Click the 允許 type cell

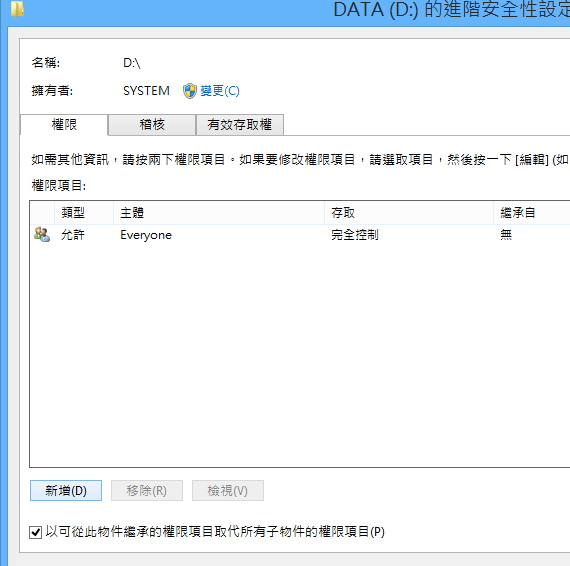[x=73, y=235]
